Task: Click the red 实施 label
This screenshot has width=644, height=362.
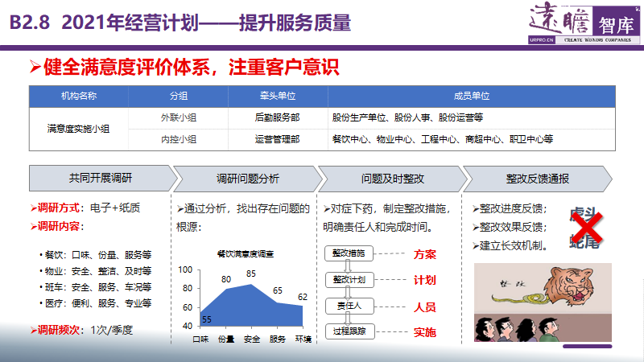Action: coord(425,332)
